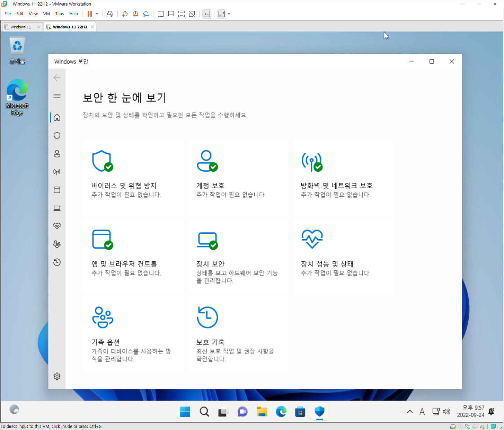Expand the stretch guest dropdown arrow

[229, 14]
